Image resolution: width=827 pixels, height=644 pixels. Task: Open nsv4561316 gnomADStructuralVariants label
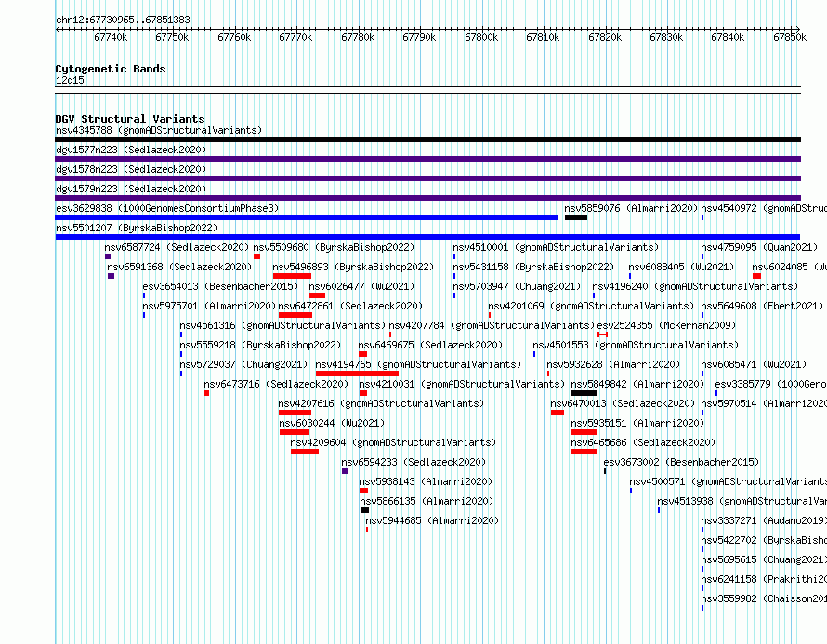(282, 325)
